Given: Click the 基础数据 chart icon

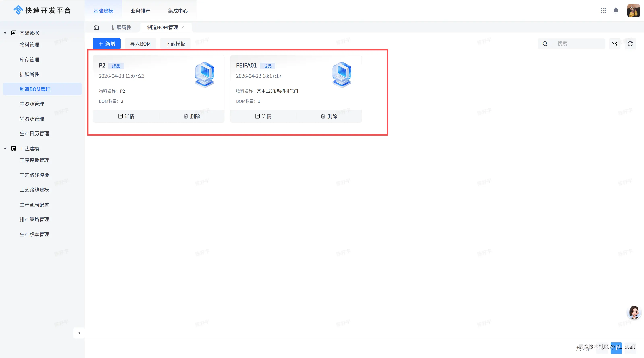Looking at the screenshot, I should [14, 33].
